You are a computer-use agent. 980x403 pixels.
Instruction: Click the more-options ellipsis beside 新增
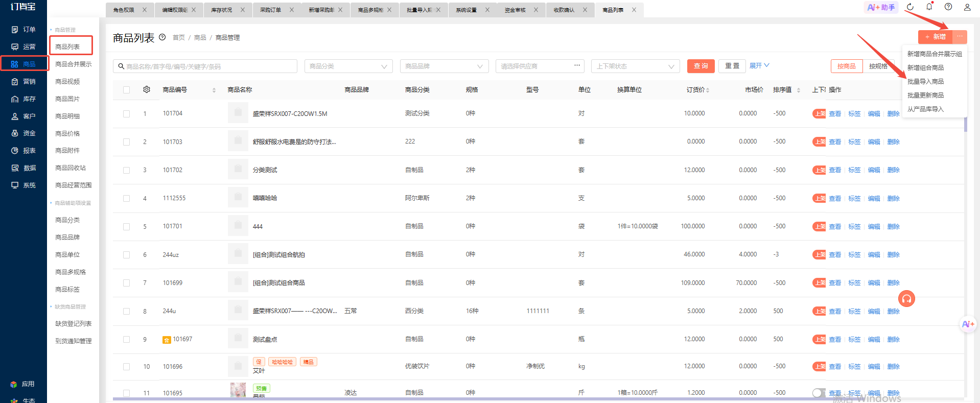click(960, 37)
